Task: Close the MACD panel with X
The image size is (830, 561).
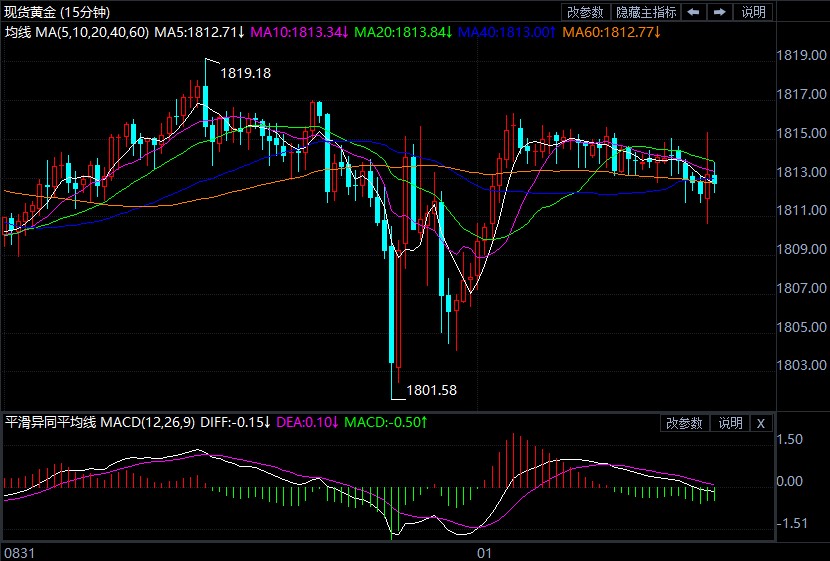Action: [760, 423]
